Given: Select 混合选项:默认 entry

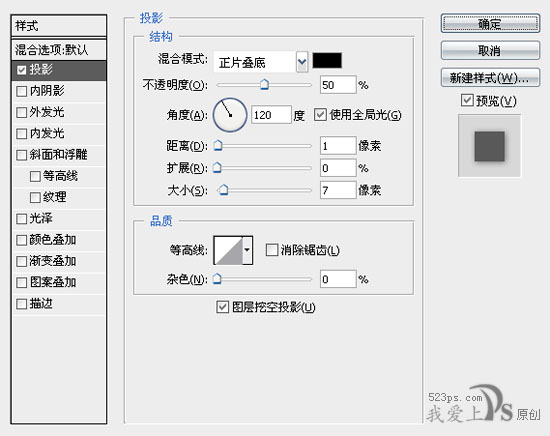Looking at the screenshot, I should 59,50.
